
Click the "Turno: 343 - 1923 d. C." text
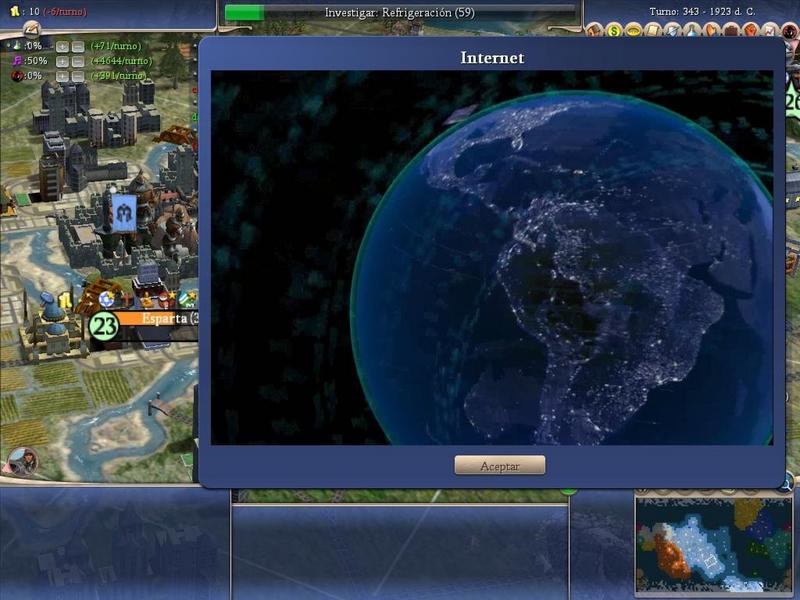pos(702,11)
